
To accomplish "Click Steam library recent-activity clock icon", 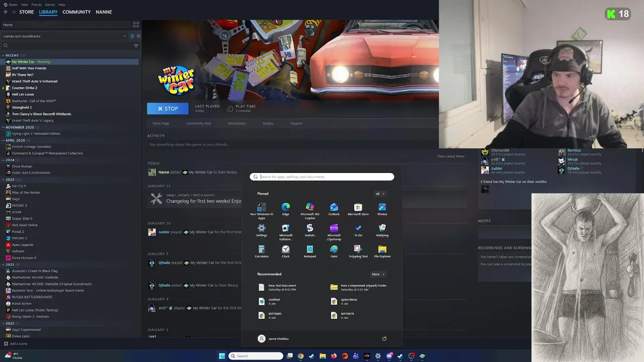I will point(132,36).
